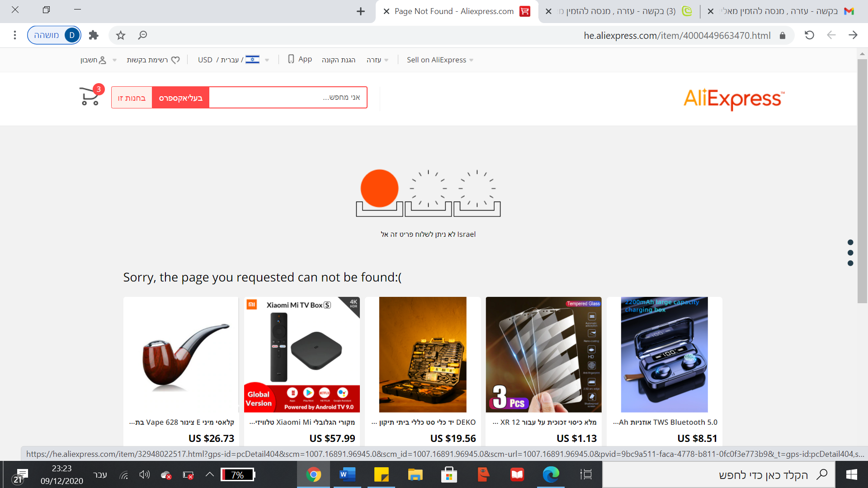
Task: Open the volume control in system tray
Action: click(144, 474)
